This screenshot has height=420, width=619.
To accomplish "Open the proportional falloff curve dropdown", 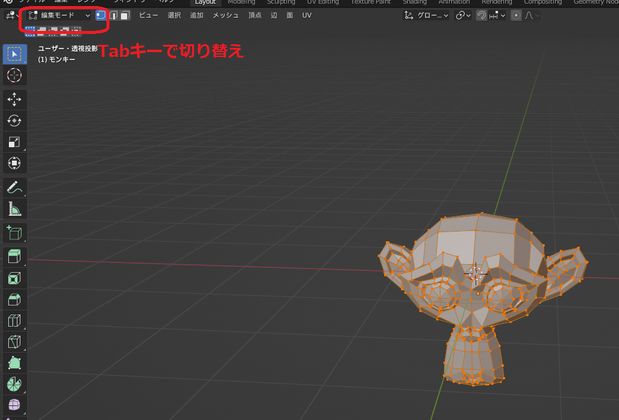I will click(532, 15).
